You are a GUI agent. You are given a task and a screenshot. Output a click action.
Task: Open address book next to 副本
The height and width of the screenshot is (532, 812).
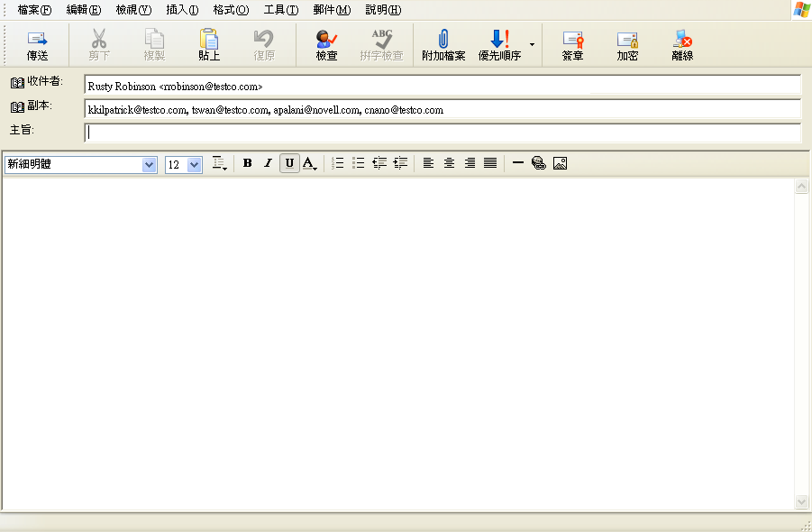click(17, 106)
